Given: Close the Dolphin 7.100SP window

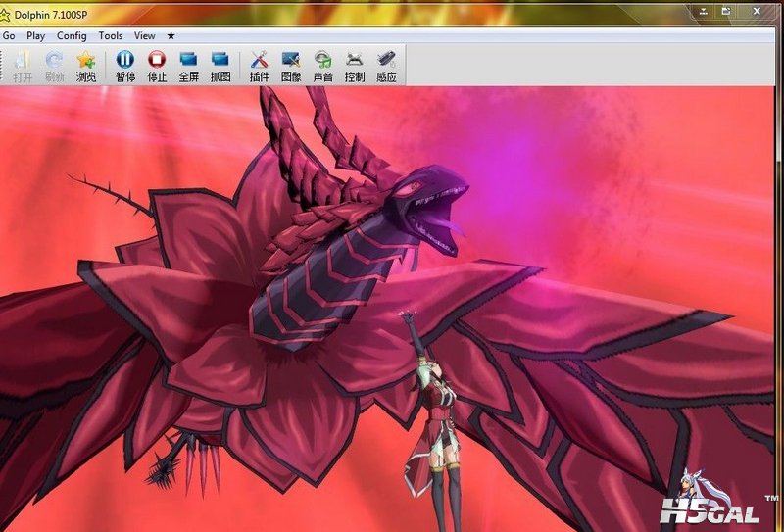Looking at the screenshot, I should (x=757, y=12).
